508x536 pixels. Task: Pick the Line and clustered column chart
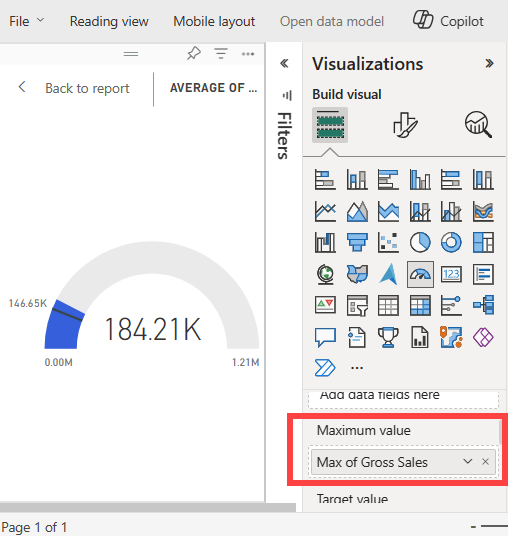(x=451, y=211)
